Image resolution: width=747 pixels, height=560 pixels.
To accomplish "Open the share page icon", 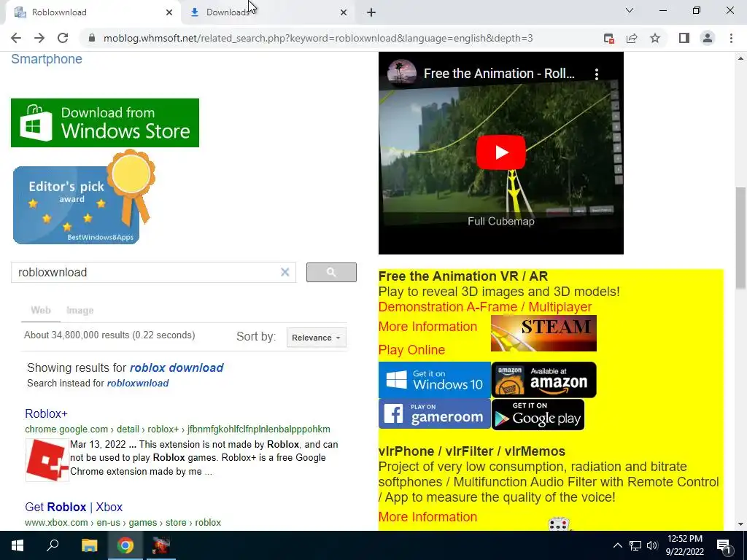I will click(x=632, y=38).
